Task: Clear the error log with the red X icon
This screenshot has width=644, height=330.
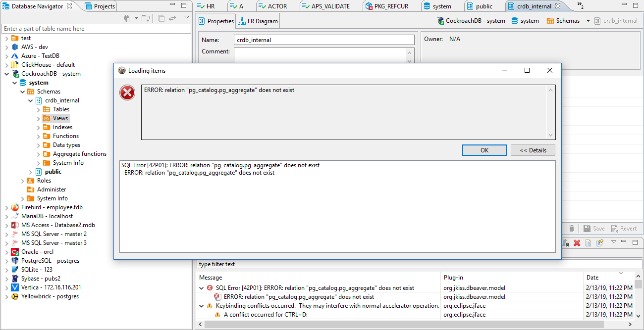Action: click(x=577, y=242)
